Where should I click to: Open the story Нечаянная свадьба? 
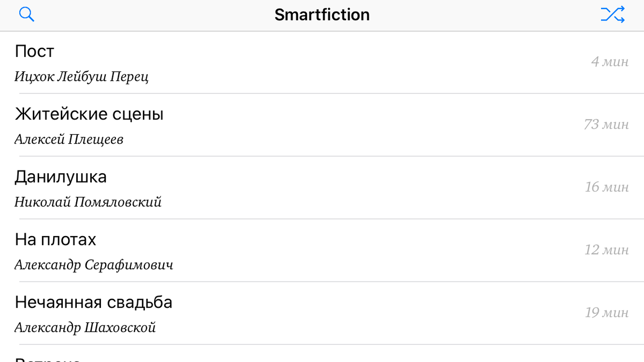point(93,302)
